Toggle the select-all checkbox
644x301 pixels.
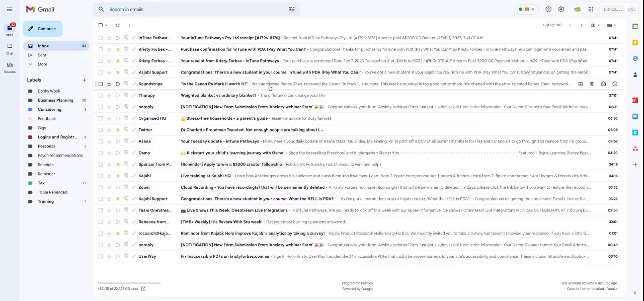pyautogui.click(x=101, y=25)
